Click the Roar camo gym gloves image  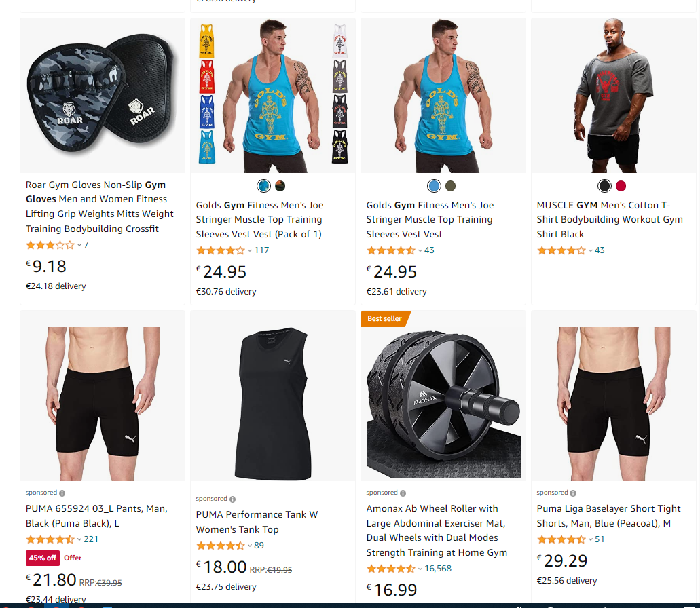point(103,96)
